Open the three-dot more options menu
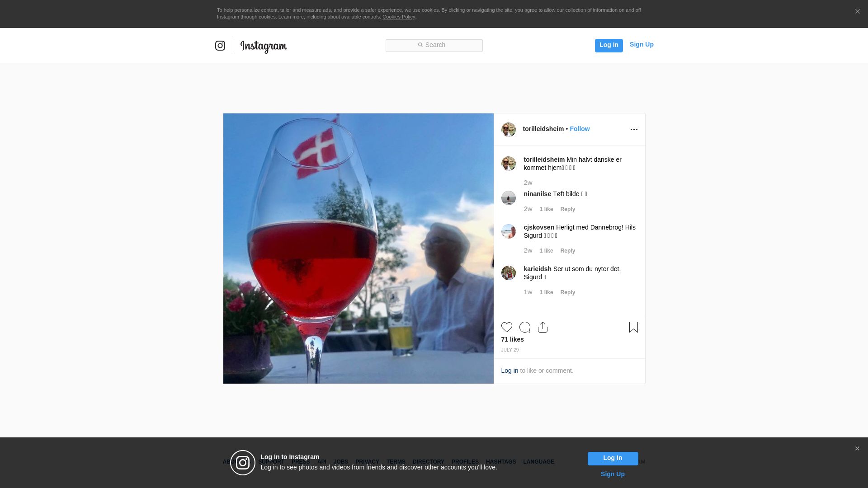Image resolution: width=868 pixels, height=488 pixels. 634,130
